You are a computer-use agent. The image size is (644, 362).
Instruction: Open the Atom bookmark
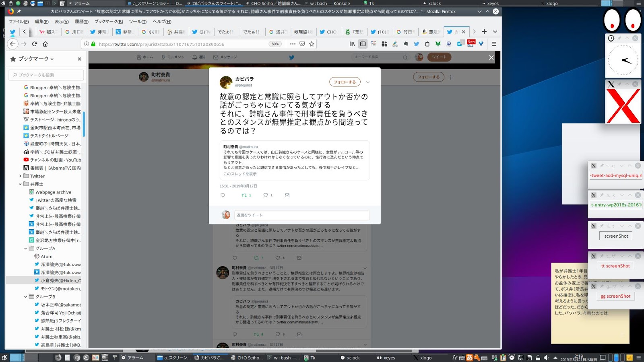coord(43,256)
